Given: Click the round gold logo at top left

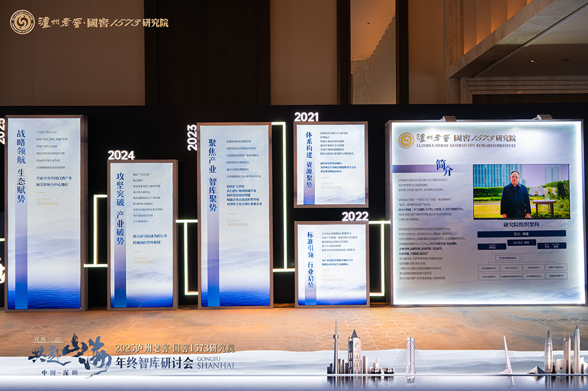Looking at the screenshot, I should click(22, 22).
